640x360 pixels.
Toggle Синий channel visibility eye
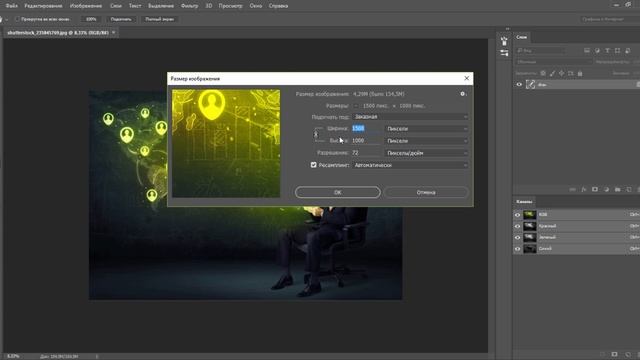[518, 249]
